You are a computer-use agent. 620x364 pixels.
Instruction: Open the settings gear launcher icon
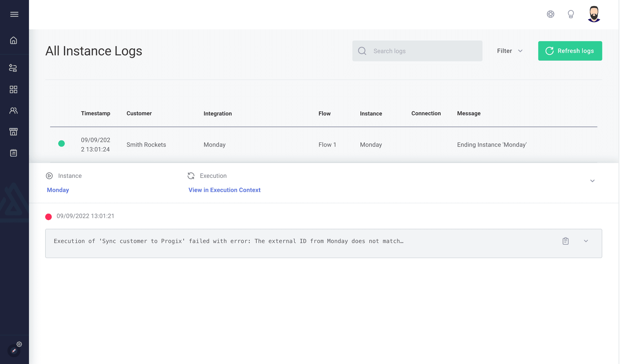[x=19, y=344]
